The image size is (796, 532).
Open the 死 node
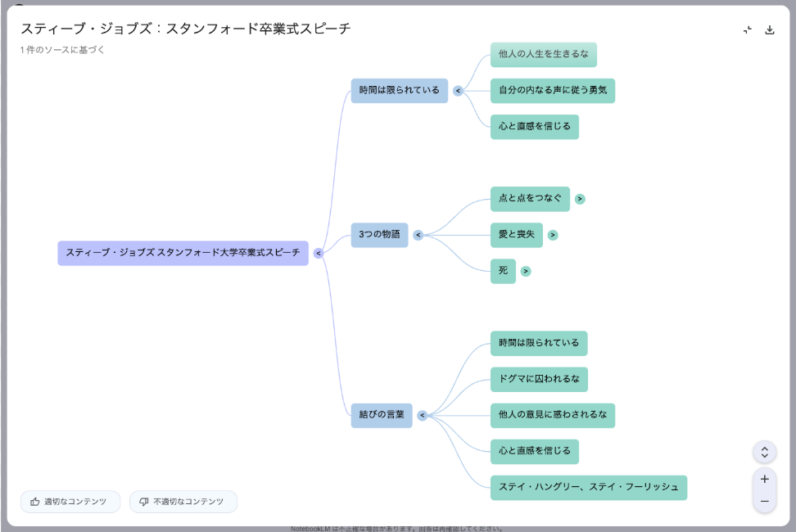coord(503,272)
